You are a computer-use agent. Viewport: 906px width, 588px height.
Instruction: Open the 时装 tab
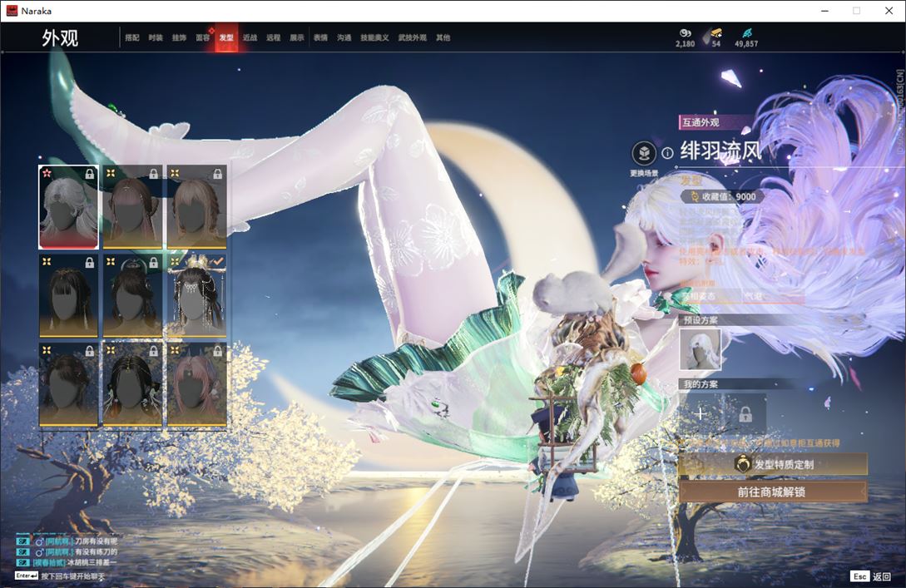156,37
